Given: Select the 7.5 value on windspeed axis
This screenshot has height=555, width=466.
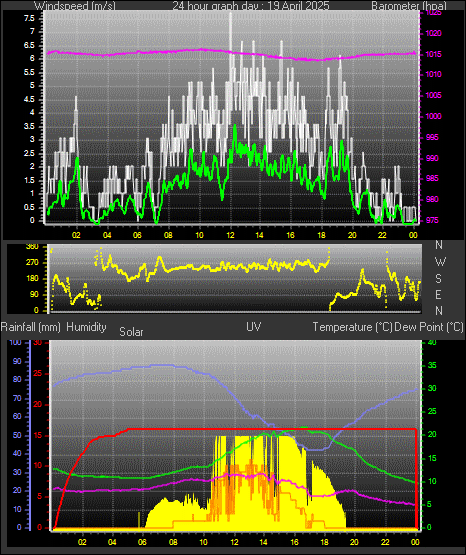Looking at the screenshot, I should (x=30, y=18).
